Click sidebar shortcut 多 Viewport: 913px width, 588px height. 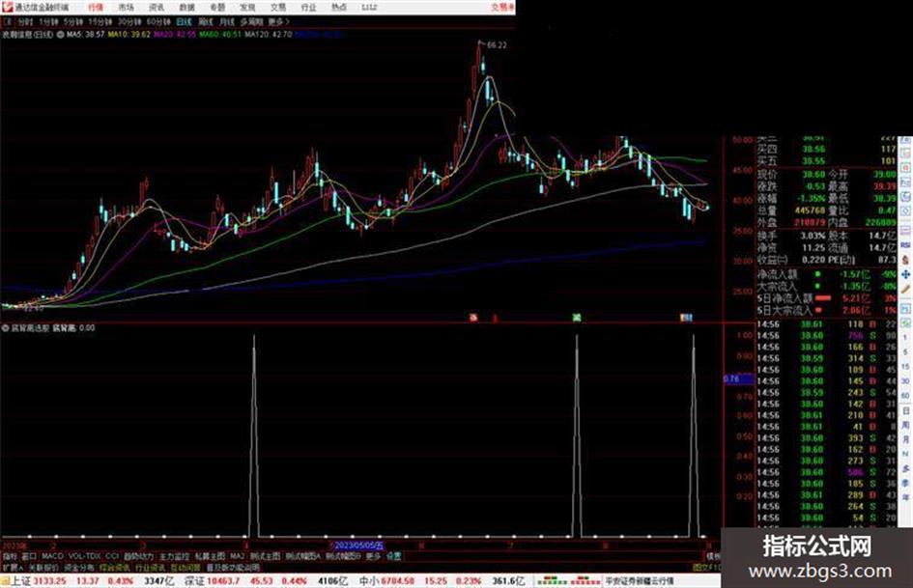coord(905,468)
